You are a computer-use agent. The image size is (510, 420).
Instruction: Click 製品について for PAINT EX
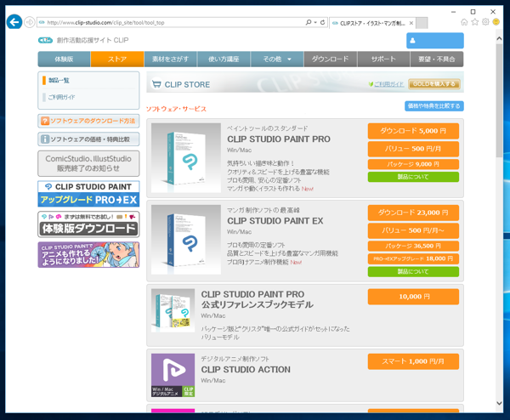pyautogui.click(x=413, y=272)
